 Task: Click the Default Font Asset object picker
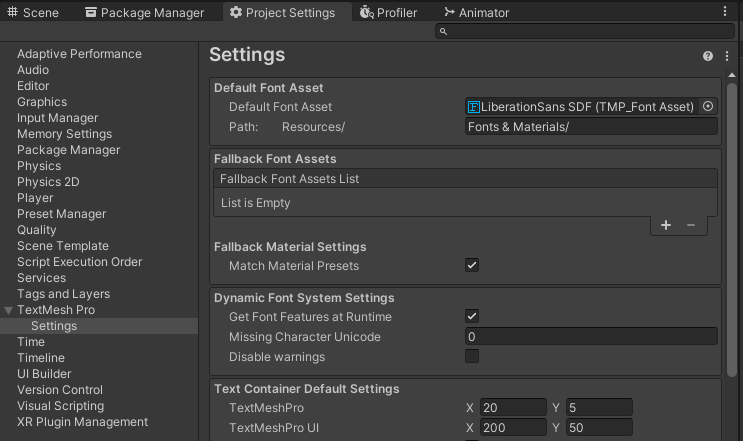click(708, 107)
